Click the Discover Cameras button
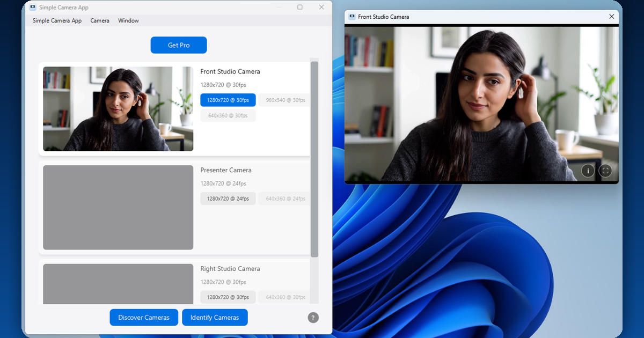 click(144, 318)
